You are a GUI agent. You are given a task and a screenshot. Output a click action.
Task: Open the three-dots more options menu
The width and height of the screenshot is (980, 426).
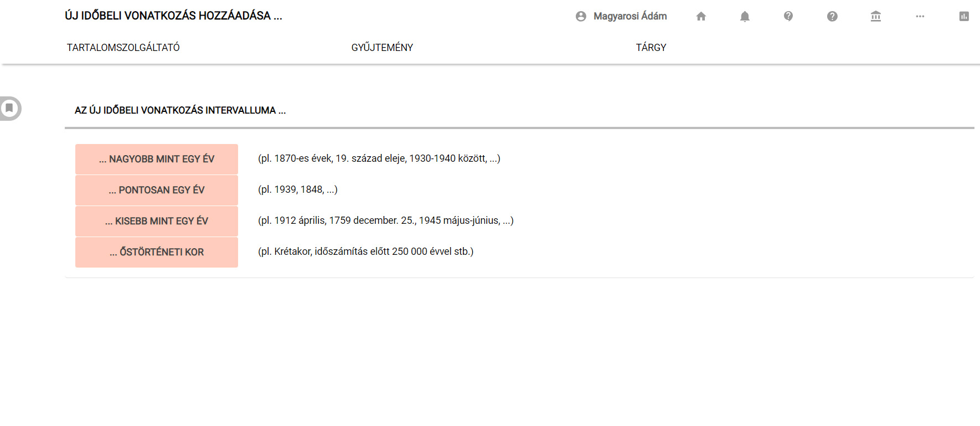pos(920,17)
